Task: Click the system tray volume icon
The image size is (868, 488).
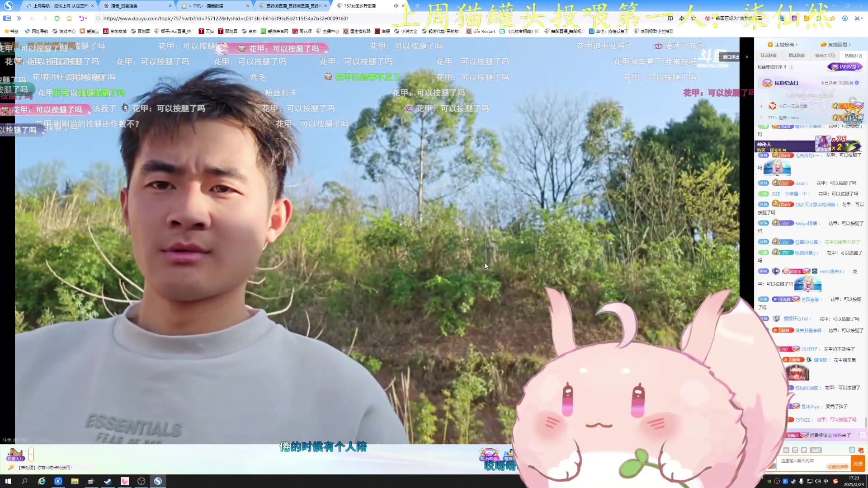Action: point(817,481)
